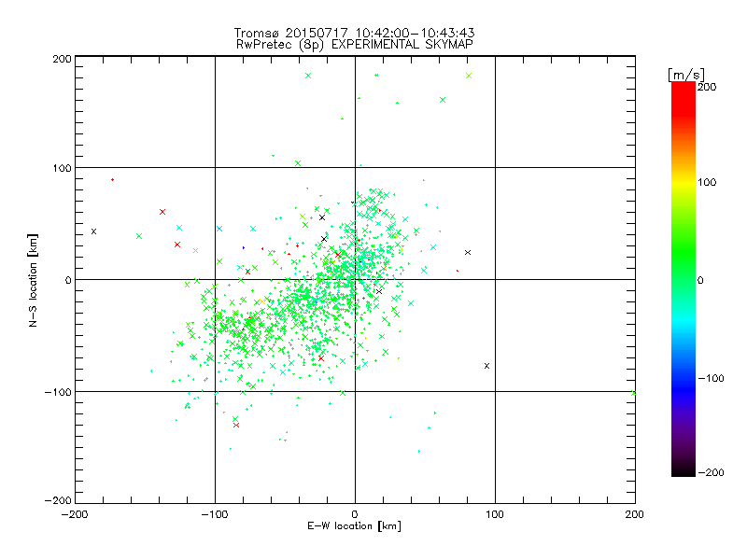Click the colorbar label '200' at top
This screenshot has height=560, width=747.
pos(707,87)
